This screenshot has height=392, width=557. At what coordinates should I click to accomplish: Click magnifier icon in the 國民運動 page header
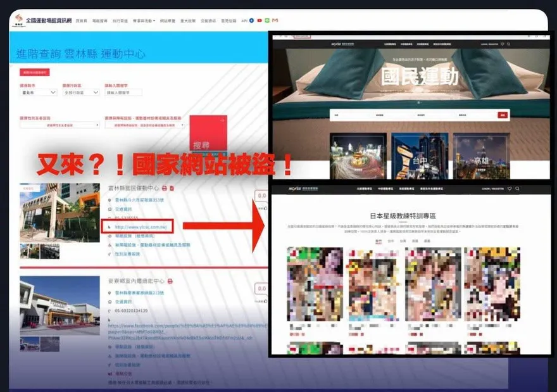click(x=509, y=44)
